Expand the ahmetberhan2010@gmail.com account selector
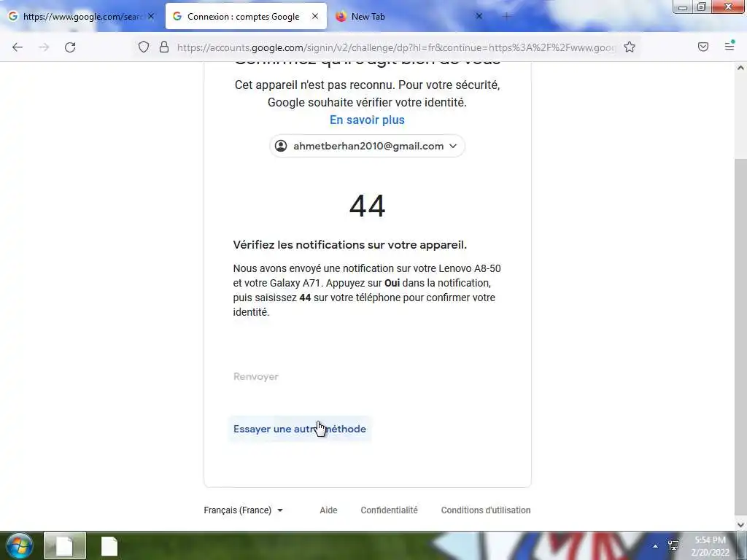 pyautogui.click(x=367, y=146)
